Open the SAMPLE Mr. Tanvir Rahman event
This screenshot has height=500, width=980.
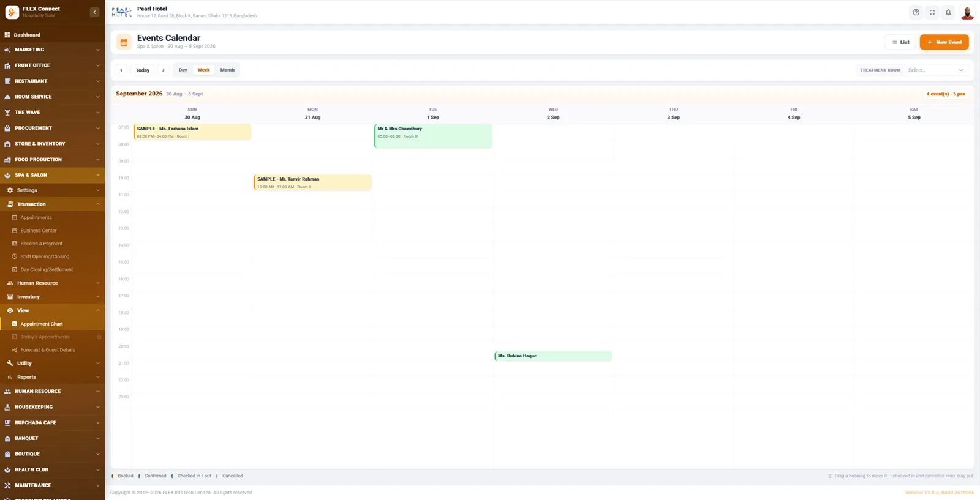312,182
